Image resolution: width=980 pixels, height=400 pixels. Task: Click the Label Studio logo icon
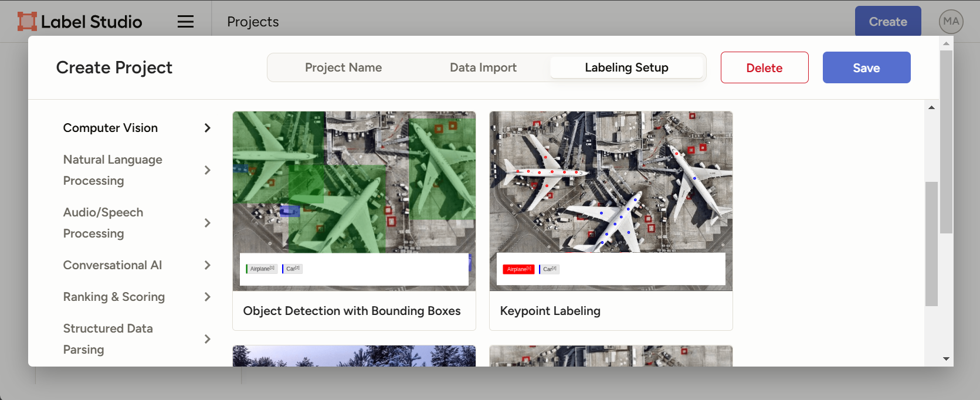point(27,22)
